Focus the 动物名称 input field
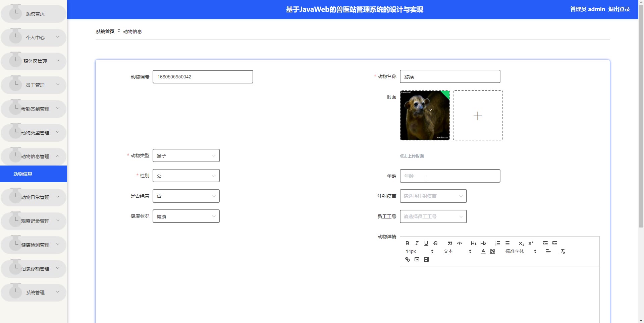The width and height of the screenshot is (644, 323). (x=450, y=76)
